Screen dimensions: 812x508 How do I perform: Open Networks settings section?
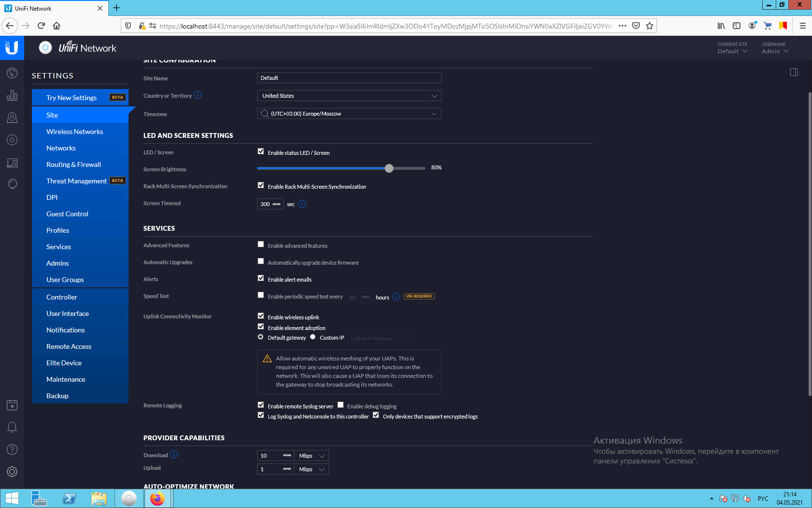pyautogui.click(x=80, y=148)
